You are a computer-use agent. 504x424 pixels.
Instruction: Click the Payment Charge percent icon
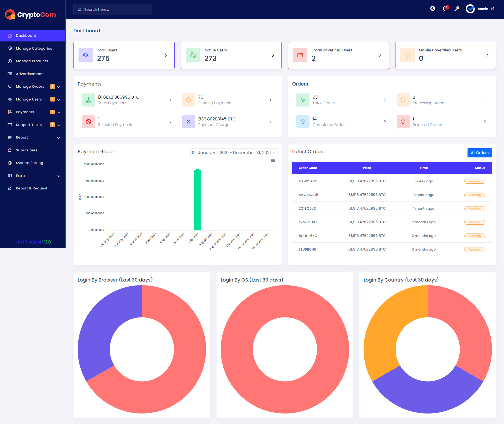click(188, 122)
